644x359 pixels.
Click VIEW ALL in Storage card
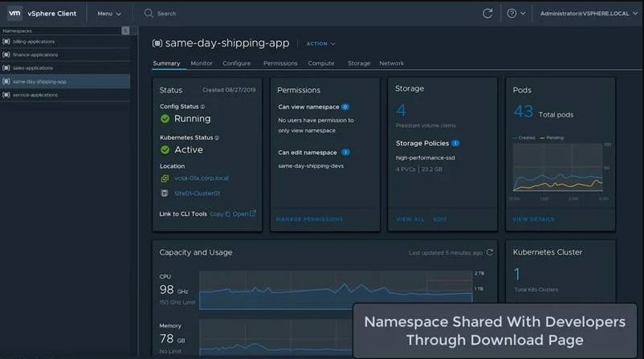coord(410,219)
